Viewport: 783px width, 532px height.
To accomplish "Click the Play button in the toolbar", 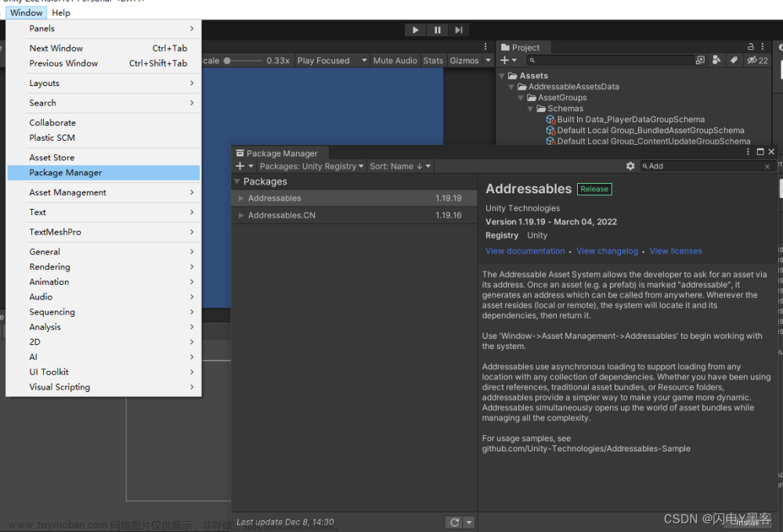I will (415, 30).
